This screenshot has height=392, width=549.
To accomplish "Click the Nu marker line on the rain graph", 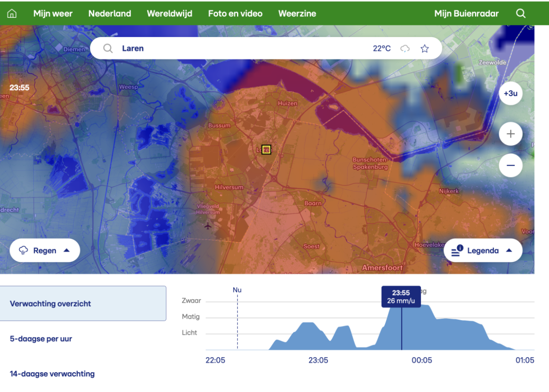I will tap(237, 322).
